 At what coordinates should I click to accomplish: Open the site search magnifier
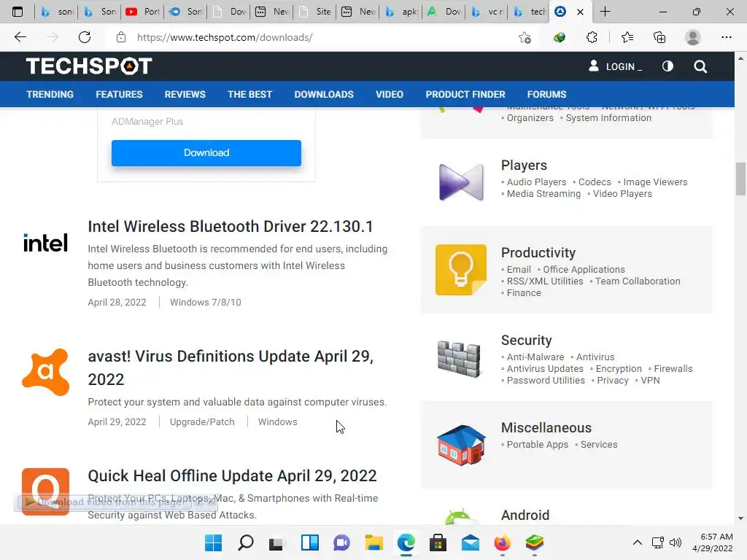click(x=700, y=66)
